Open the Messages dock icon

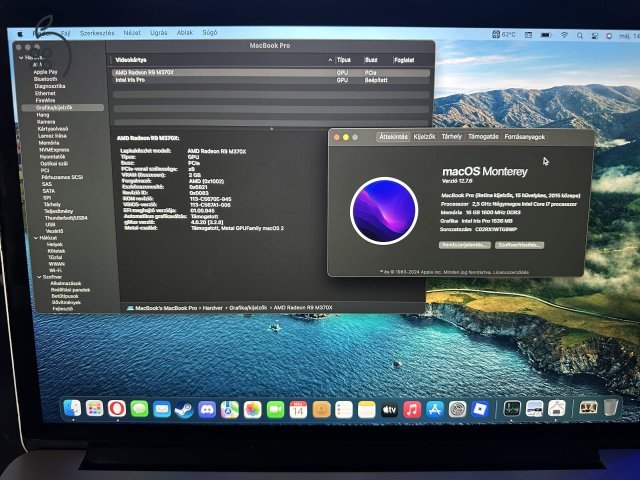coord(140,409)
